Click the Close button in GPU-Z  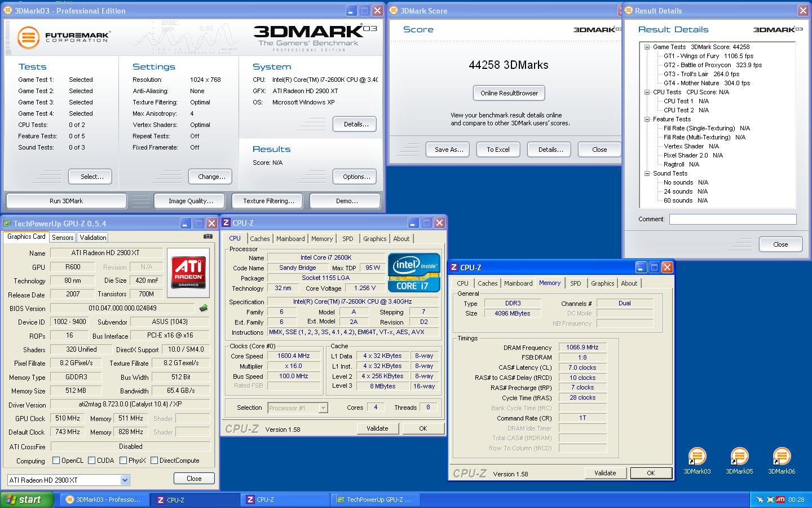[x=194, y=478]
